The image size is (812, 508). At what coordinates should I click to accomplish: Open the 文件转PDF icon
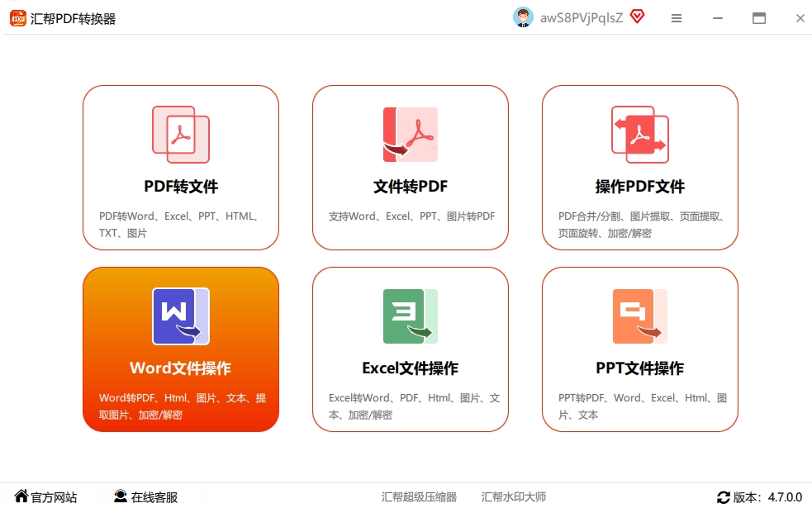point(411,135)
